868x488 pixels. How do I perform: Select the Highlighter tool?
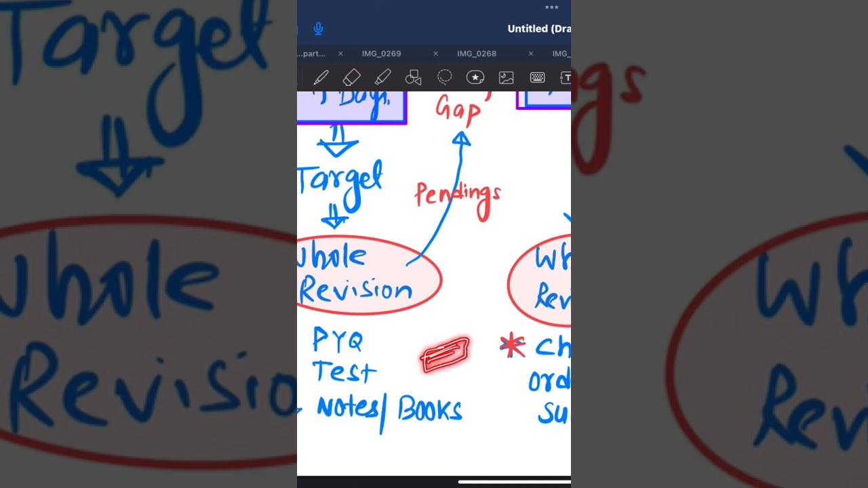(382, 77)
